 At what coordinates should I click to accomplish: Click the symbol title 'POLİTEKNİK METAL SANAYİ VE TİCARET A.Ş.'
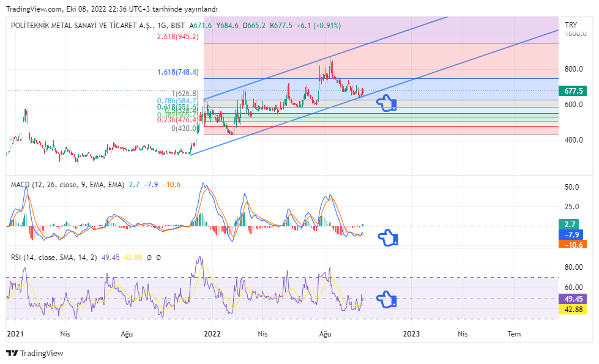[x=83, y=26]
